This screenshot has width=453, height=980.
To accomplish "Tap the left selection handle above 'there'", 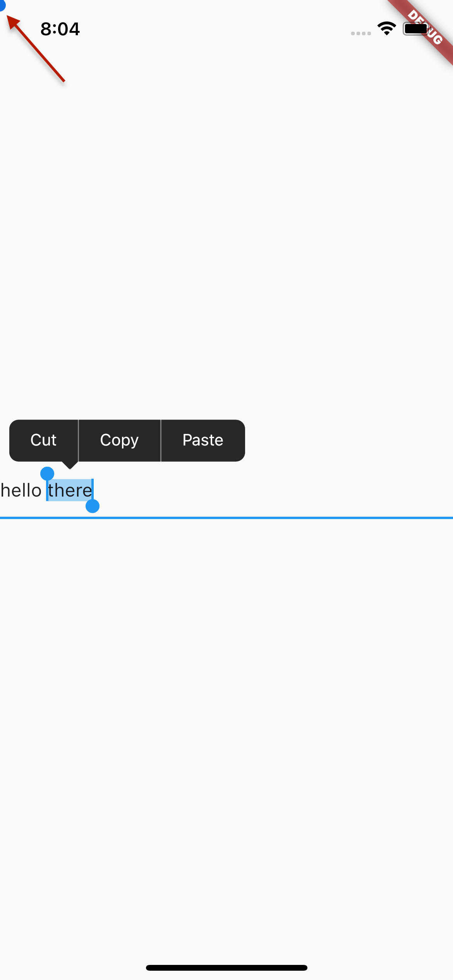I will (x=47, y=473).
